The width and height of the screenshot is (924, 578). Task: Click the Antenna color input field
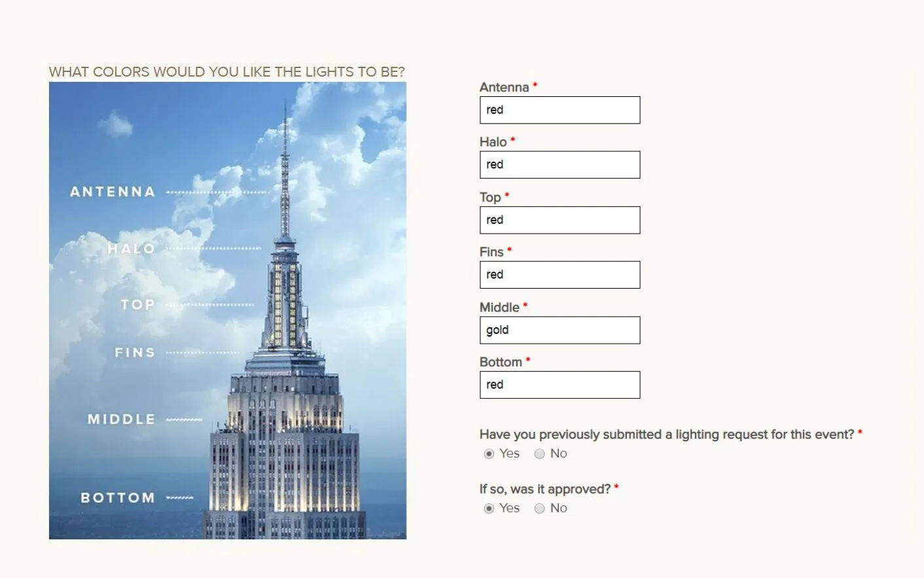560,110
